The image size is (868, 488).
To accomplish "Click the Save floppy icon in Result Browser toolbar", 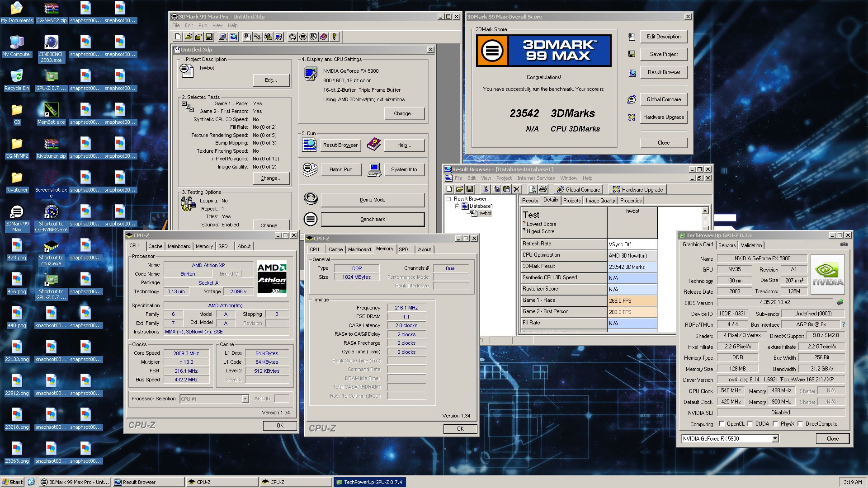I will click(470, 189).
